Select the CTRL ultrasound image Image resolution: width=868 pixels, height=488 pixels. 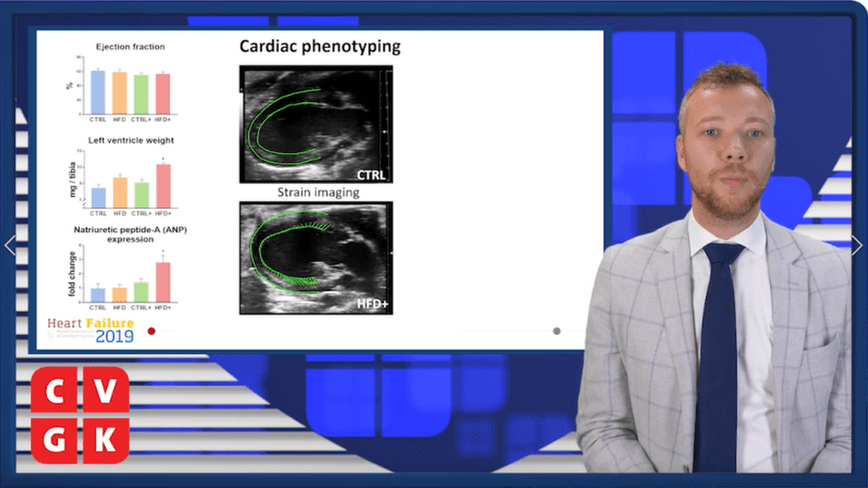[316, 124]
